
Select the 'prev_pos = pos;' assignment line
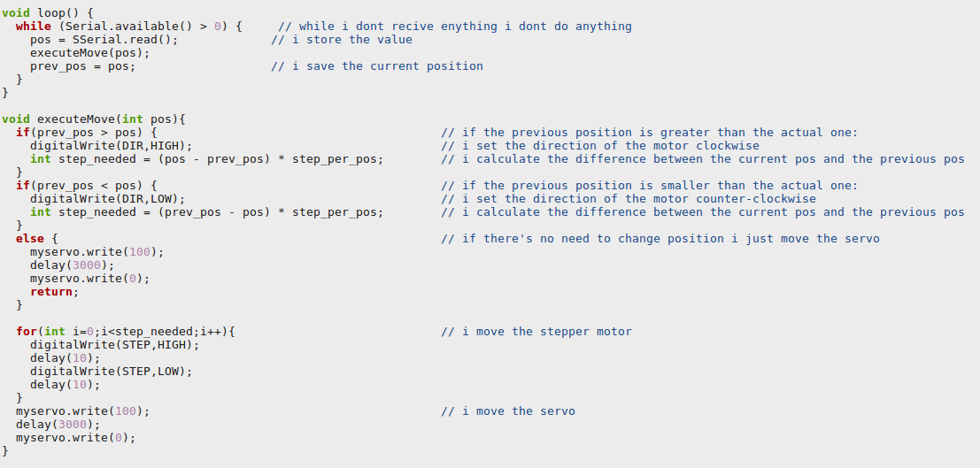click(82, 65)
